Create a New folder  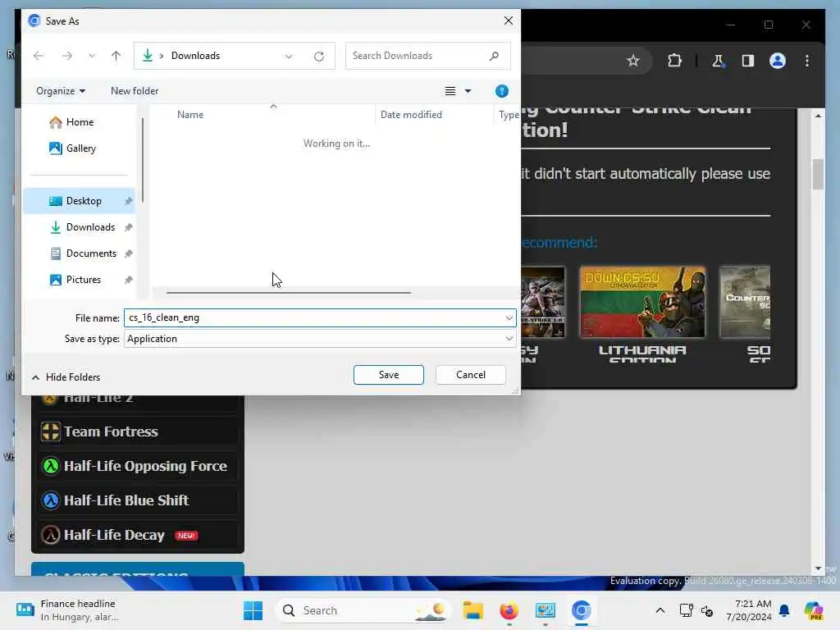point(135,91)
